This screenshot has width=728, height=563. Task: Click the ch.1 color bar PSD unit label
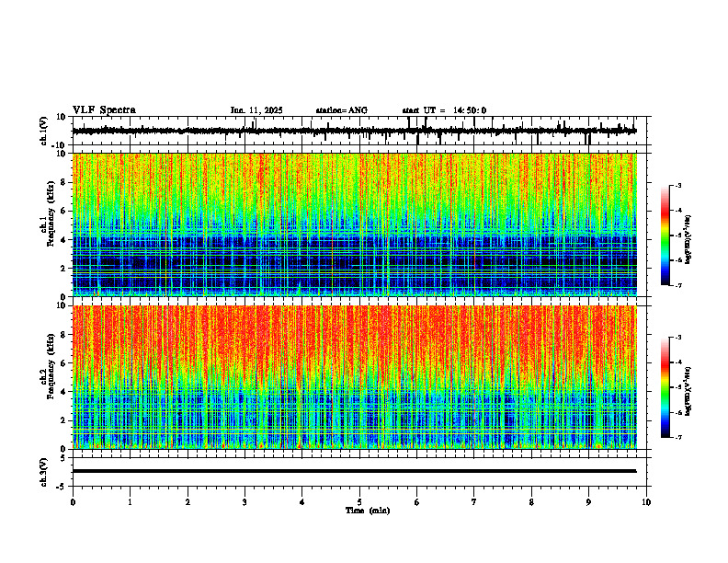click(688, 240)
